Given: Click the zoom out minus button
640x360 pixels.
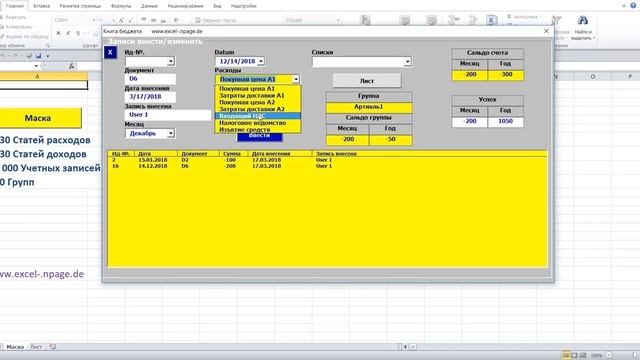Looking at the screenshot, I should pyautogui.click(x=609, y=356).
